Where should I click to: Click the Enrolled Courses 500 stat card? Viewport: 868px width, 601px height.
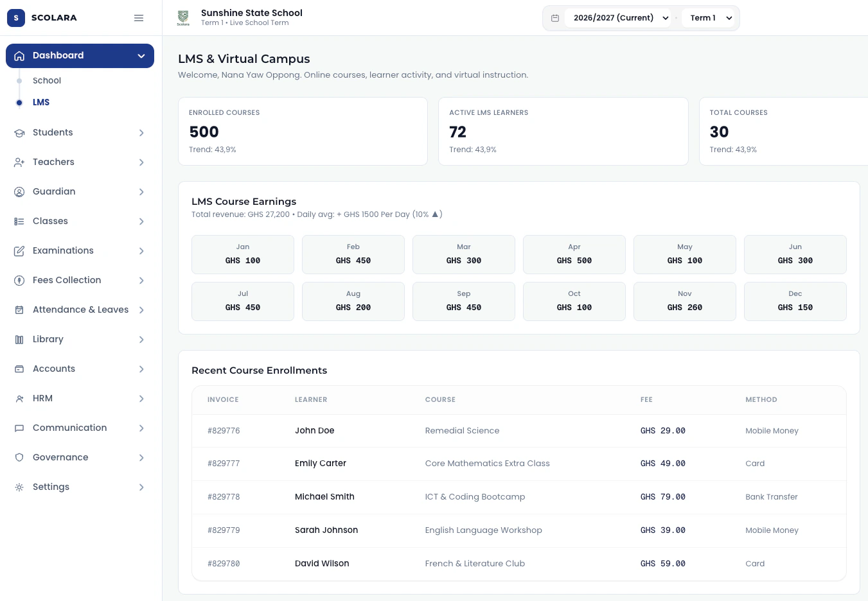click(303, 132)
